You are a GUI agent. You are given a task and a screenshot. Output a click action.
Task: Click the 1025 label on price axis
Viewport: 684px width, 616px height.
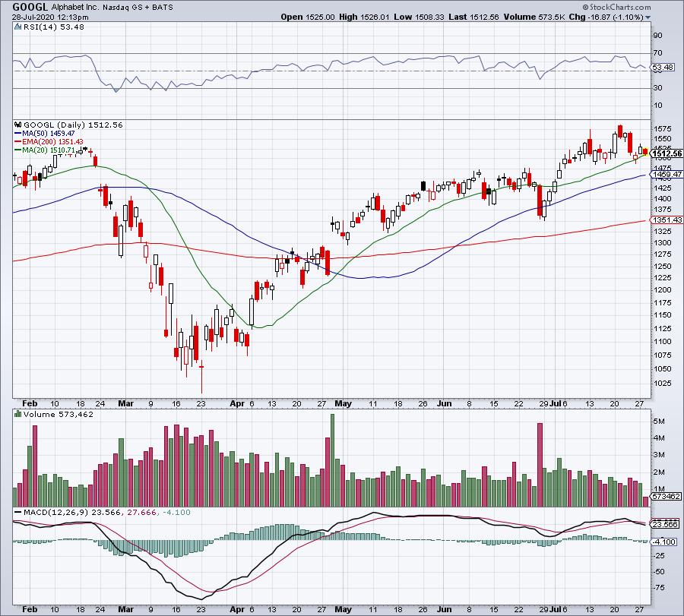(663, 384)
